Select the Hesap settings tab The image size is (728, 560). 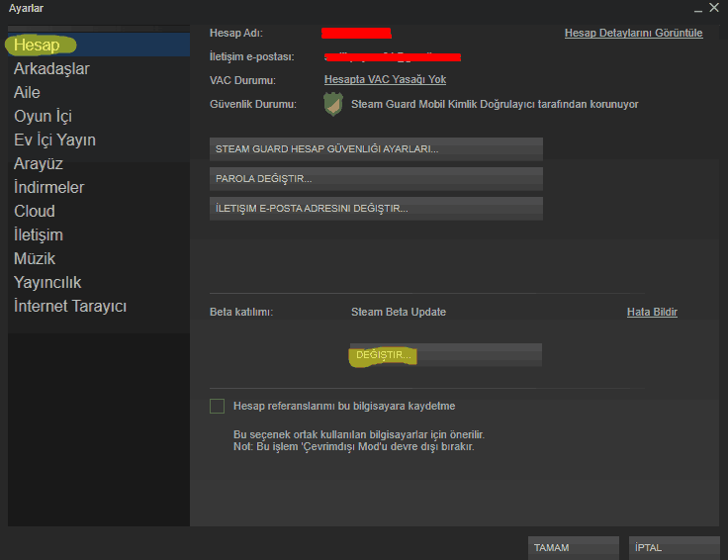37,46
